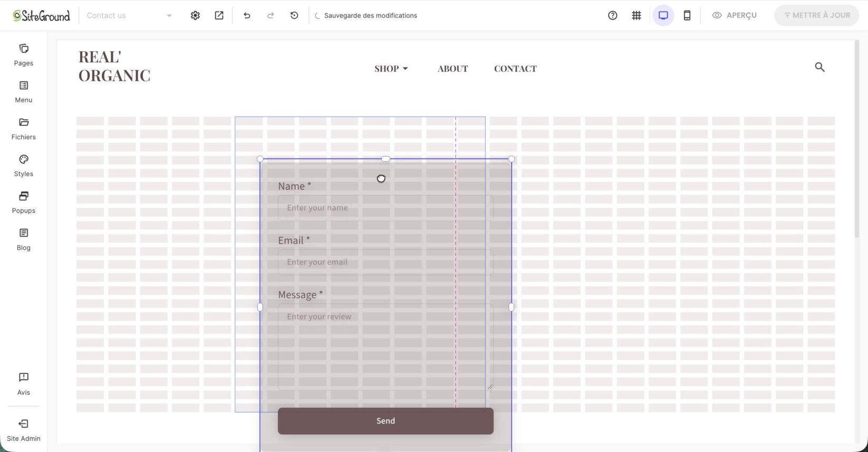Click the "Message *" form label
The height and width of the screenshot is (452, 868).
pyautogui.click(x=301, y=295)
